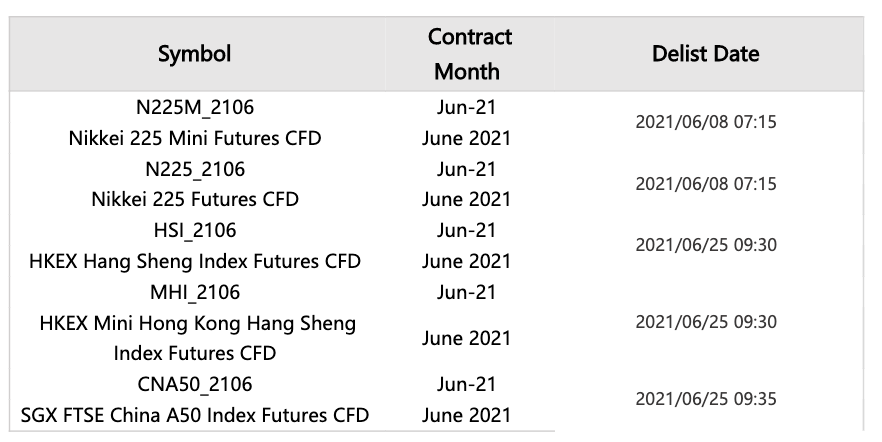Click Jun-21 in the N225M_2106 row

[466, 107]
